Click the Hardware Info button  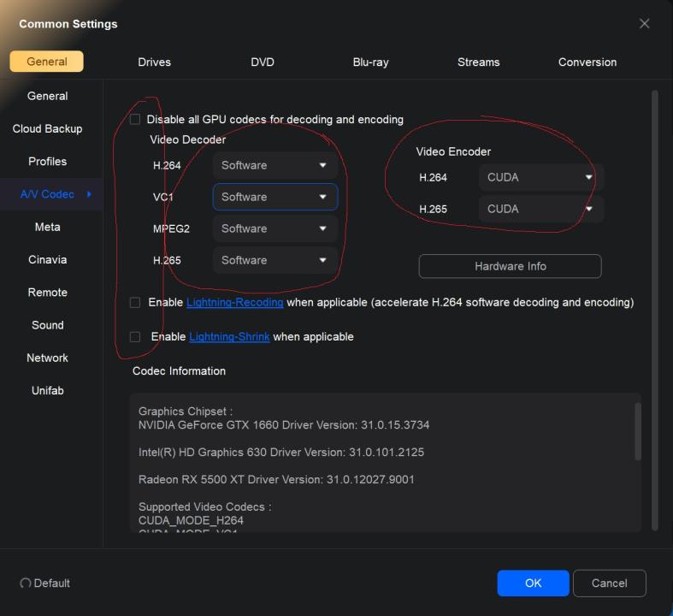[x=510, y=266]
